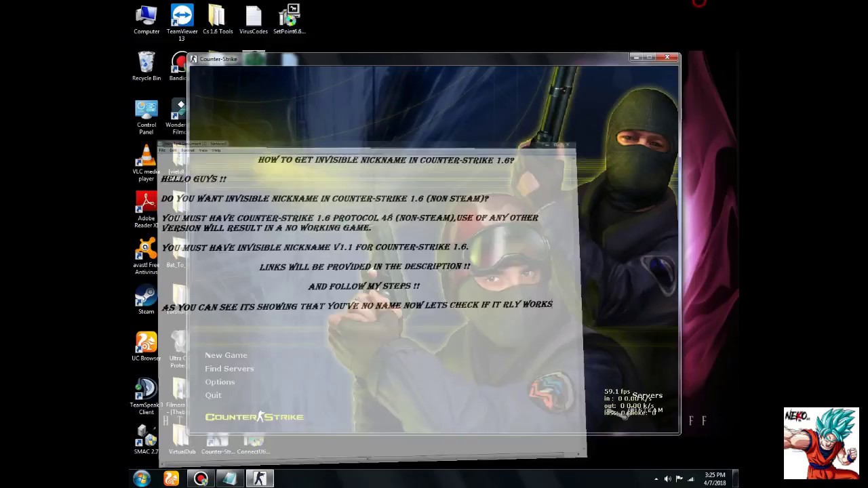Click the 'HELLO GUYS !!' text line
This screenshot has height=488, width=868.
coord(194,179)
